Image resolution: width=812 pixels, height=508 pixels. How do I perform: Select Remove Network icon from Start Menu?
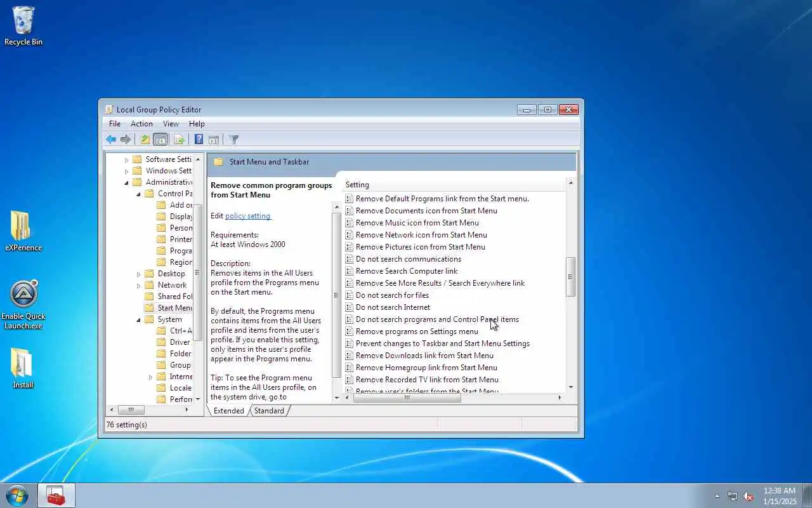point(421,235)
